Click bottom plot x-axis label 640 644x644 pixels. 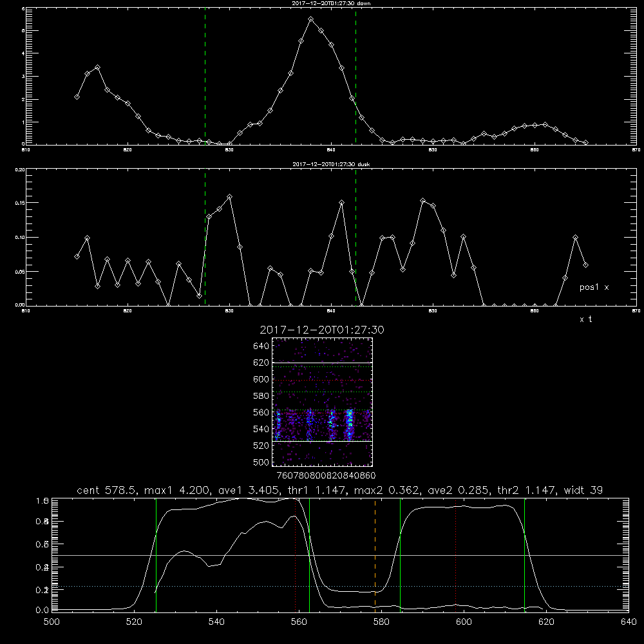(629, 622)
